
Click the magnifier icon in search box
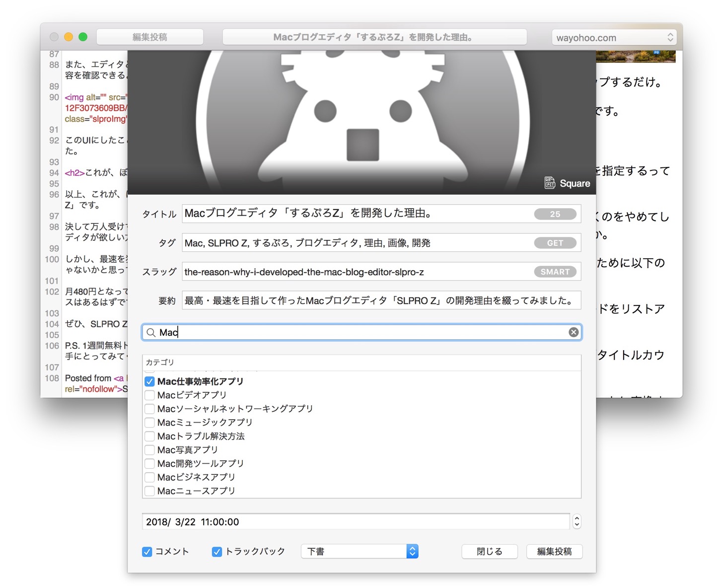[151, 332]
